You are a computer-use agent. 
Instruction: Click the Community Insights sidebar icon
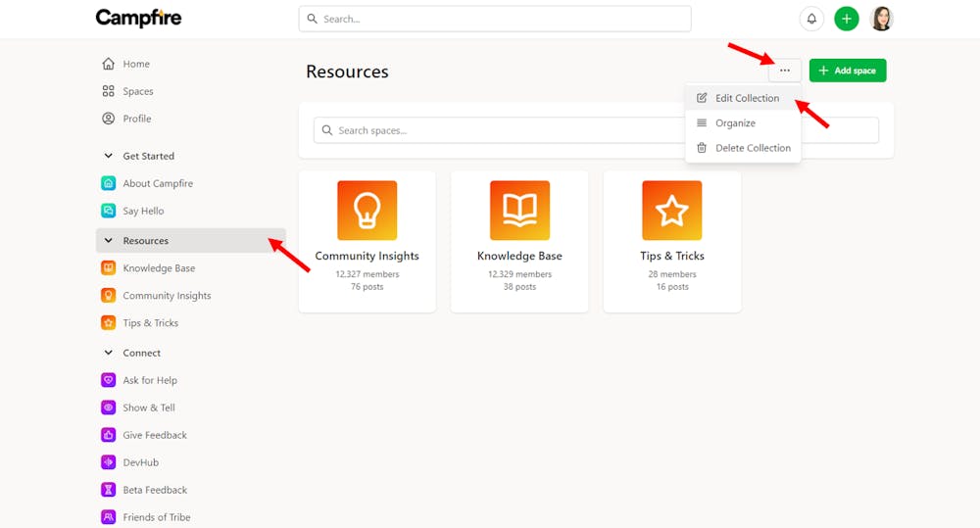tap(108, 296)
